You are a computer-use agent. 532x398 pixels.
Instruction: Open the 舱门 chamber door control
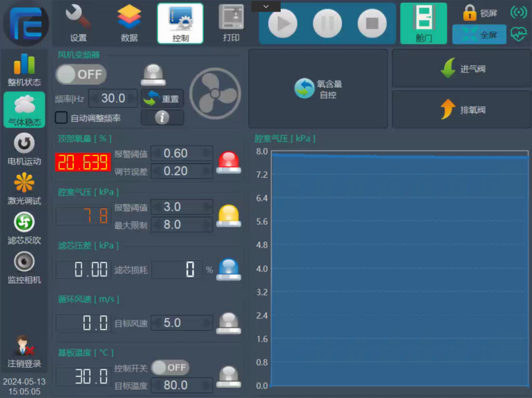(x=423, y=23)
